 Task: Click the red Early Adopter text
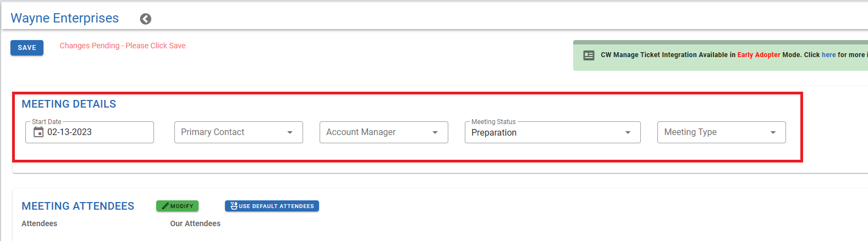pos(759,55)
